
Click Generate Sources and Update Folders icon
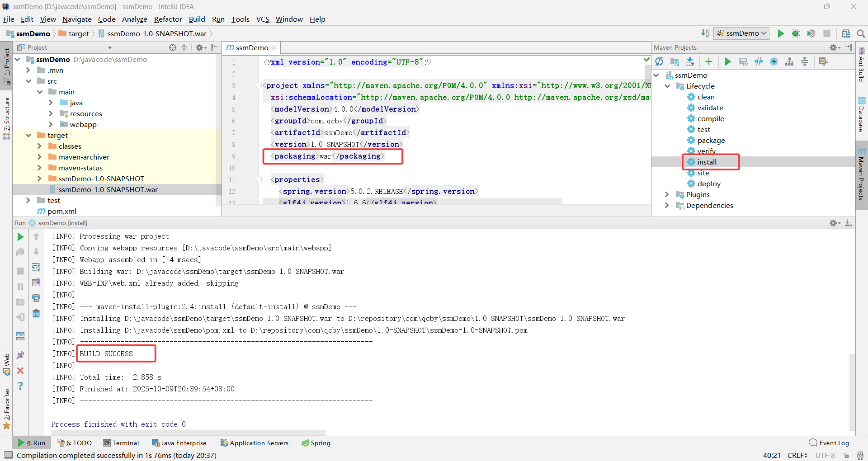pyautogui.click(x=675, y=61)
